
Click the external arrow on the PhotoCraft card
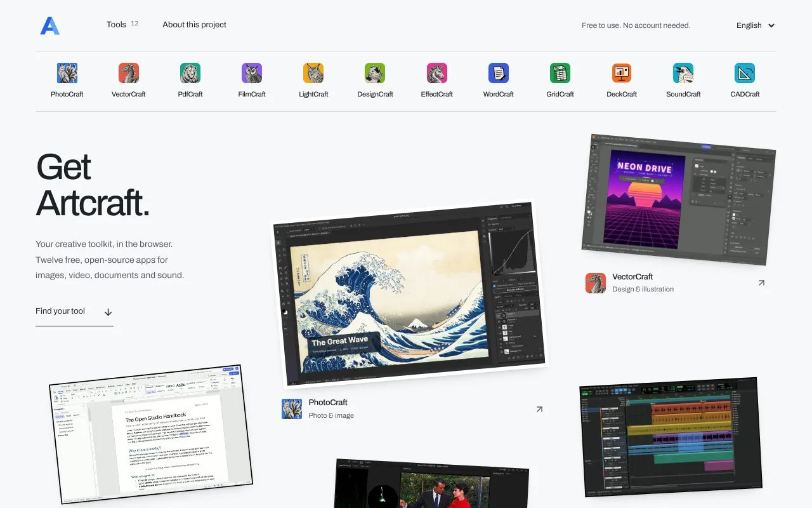[539, 410]
